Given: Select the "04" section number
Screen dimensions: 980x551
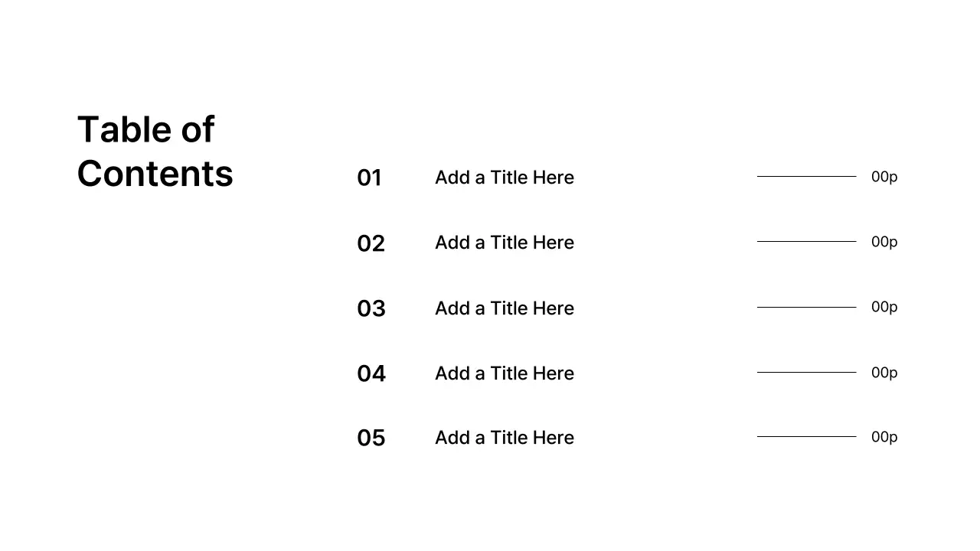Looking at the screenshot, I should tap(371, 373).
